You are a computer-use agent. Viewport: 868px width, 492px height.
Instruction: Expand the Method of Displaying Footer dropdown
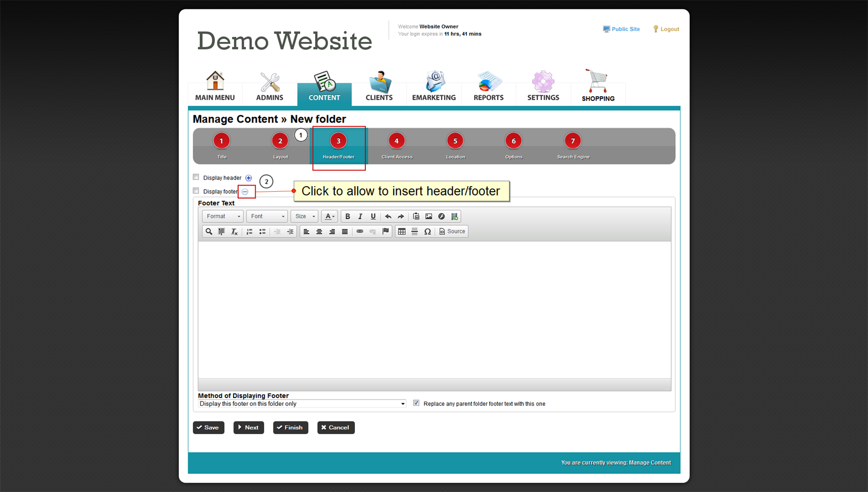[x=302, y=404]
